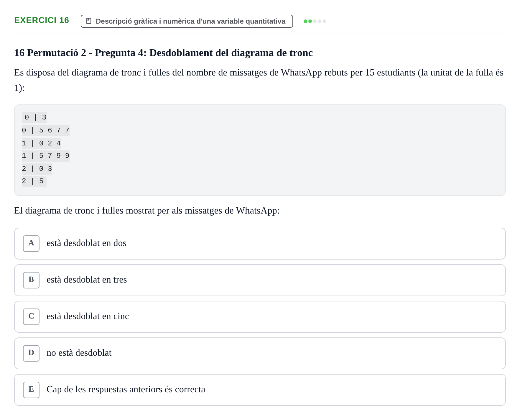
Task: Click the difficulty dots indicator
Action: pos(315,21)
